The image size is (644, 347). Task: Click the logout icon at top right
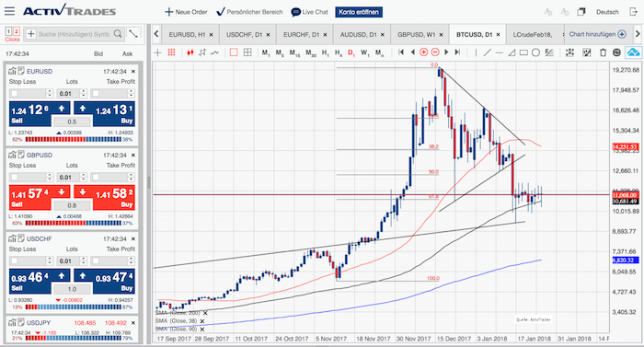coord(634,12)
